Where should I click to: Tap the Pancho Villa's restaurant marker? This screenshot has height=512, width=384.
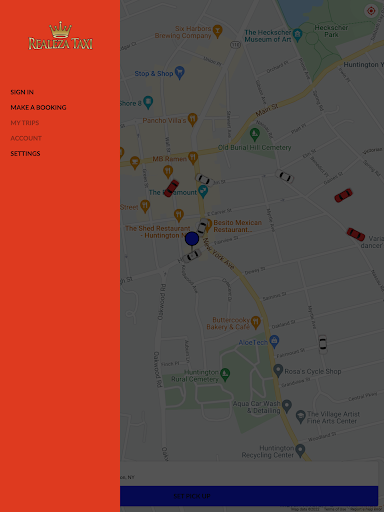(192, 119)
